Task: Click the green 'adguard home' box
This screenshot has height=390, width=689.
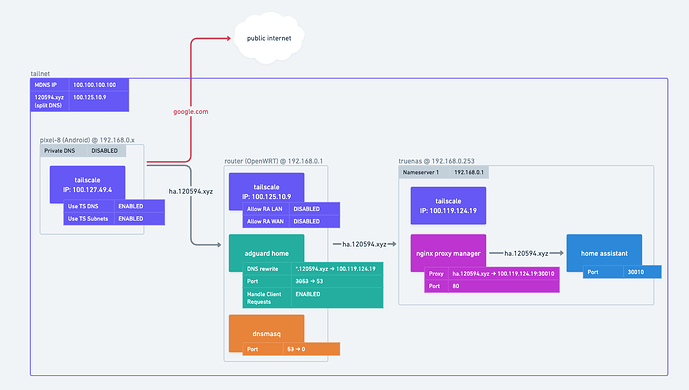Action: (x=266, y=253)
